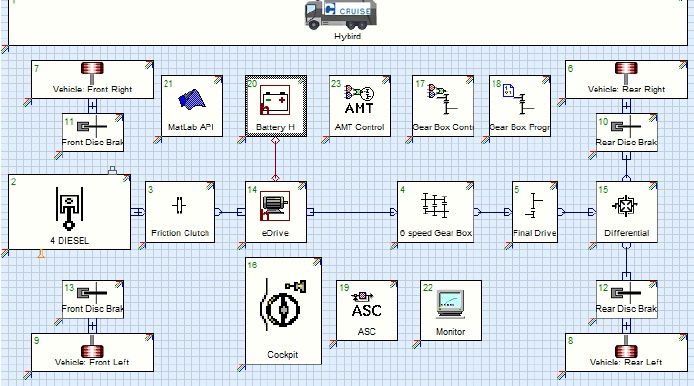Screen dimensions: 694x386
Task: Select the Vehicle: Front Right wheel
Action: [x=93, y=80]
